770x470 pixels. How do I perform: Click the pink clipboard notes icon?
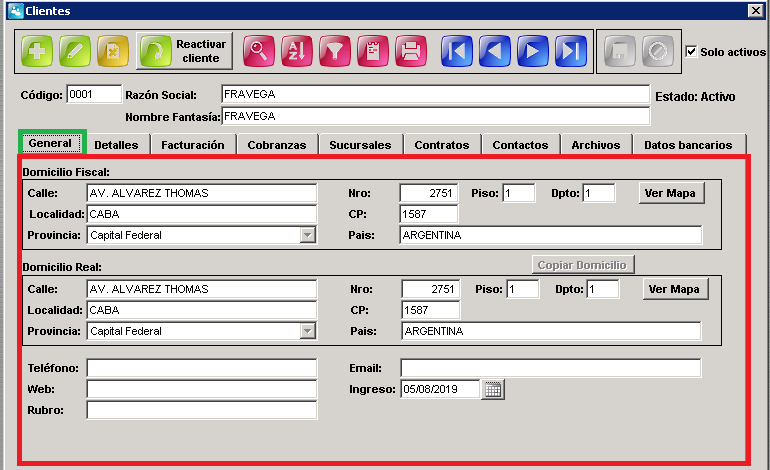click(373, 51)
